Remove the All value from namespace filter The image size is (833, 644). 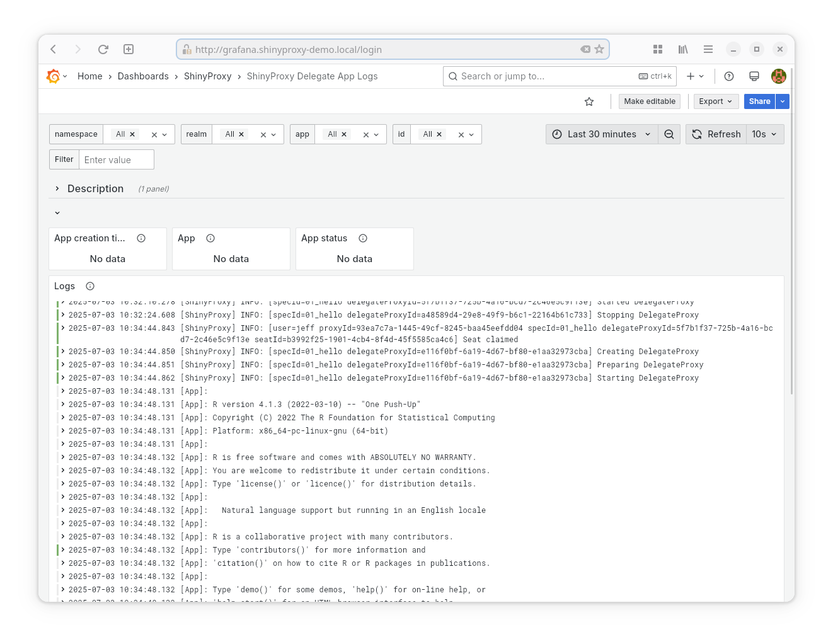click(132, 134)
